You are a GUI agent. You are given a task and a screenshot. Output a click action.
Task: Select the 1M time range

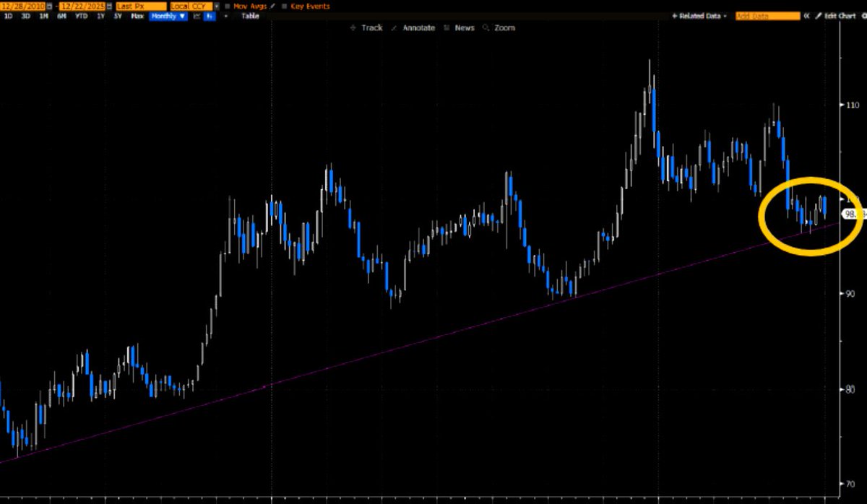click(43, 16)
